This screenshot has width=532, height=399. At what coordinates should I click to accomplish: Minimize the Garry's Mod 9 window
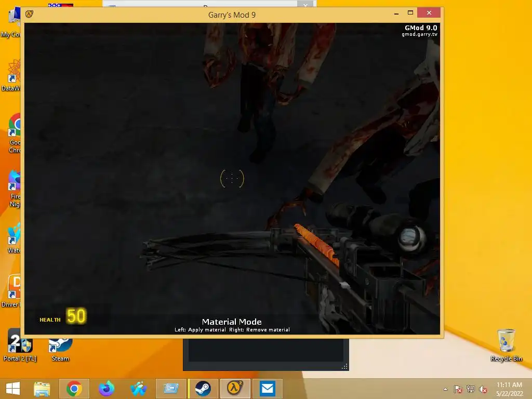point(396,13)
